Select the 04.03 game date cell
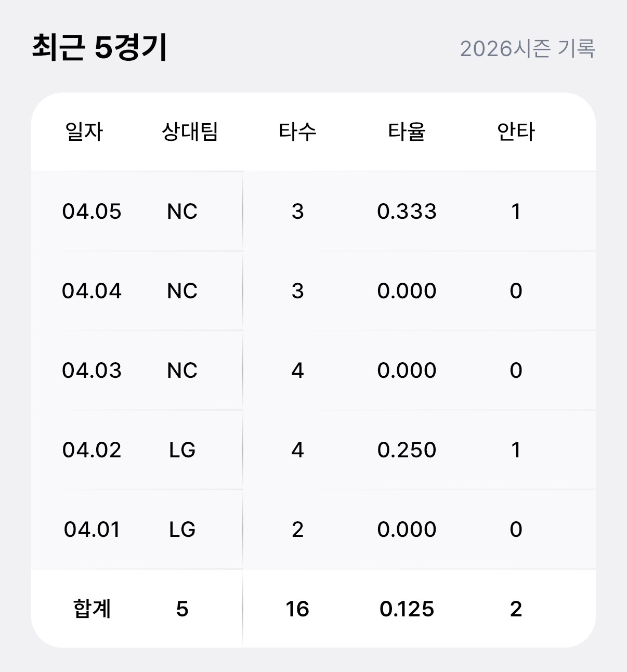This screenshot has width=627, height=672. pos(92,371)
